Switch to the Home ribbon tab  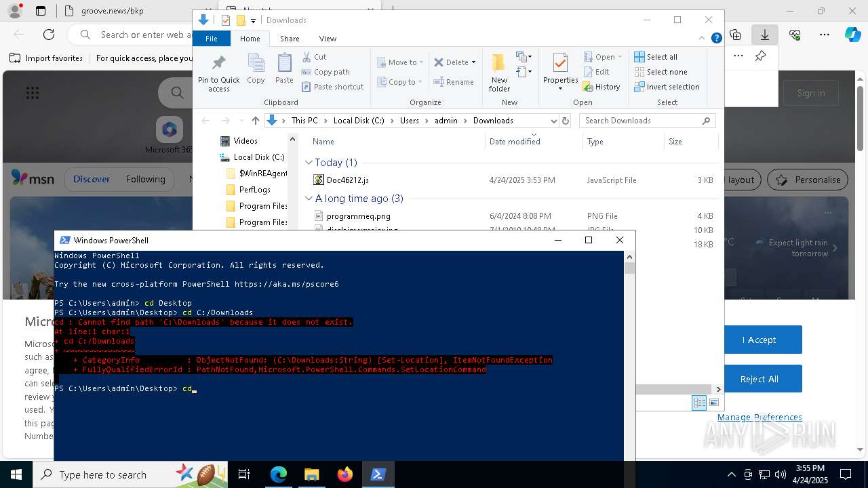[x=250, y=39]
